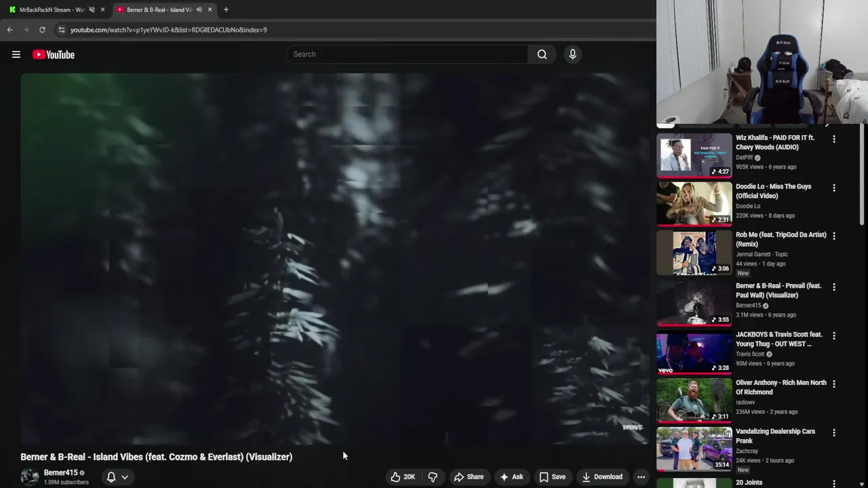The width and height of the screenshot is (868, 488).
Task: Focus the YouTube search field
Action: point(407,54)
